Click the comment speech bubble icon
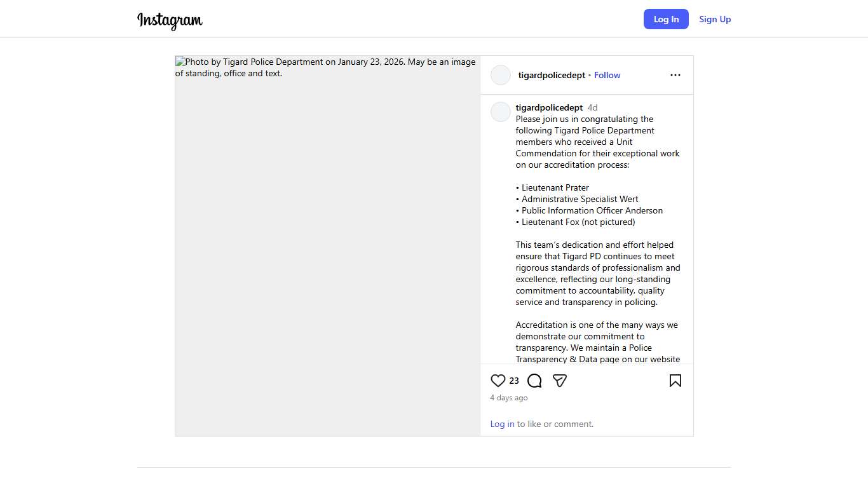This screenshot has width=868, height=488. (534, 381)
